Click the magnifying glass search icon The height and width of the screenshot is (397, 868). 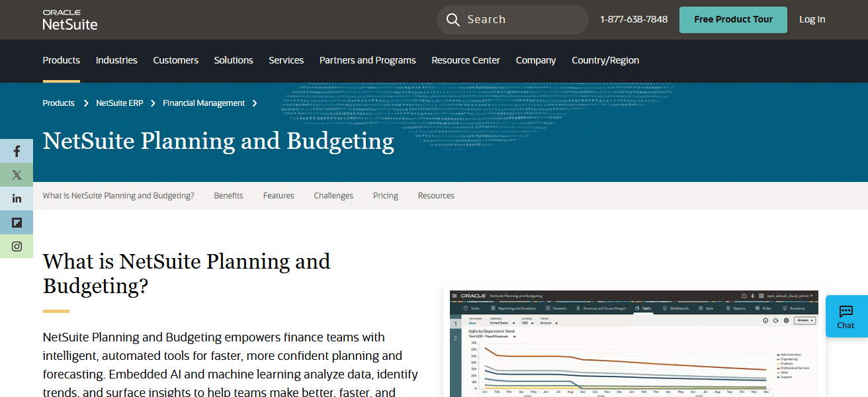click(x=453, y=20)
